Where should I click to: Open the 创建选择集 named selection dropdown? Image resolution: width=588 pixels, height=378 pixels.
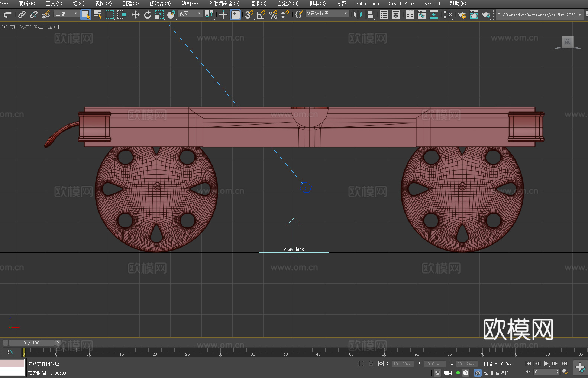pyautogui.click(x=327, y=13)
